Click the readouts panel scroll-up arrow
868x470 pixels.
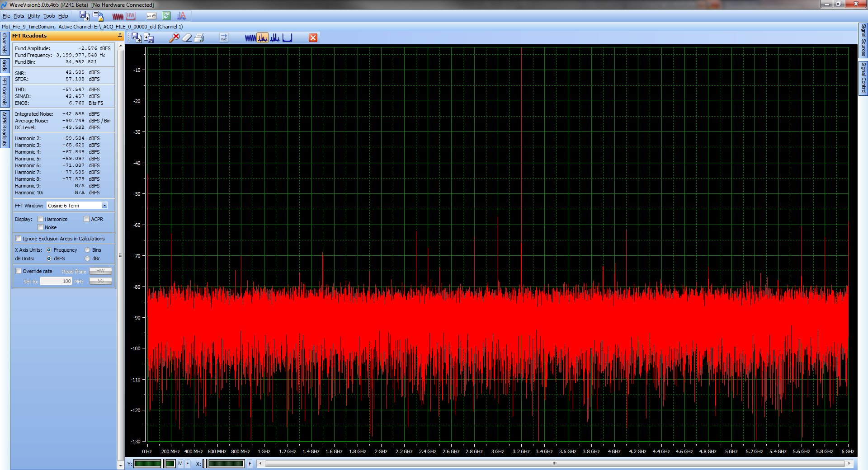coord(120,46)
